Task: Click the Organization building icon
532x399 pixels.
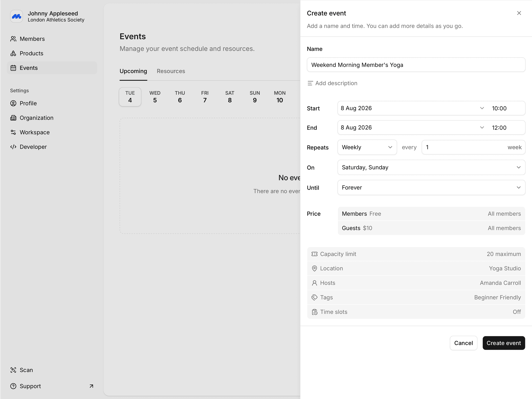Action: pyautogui.click(x=13, y=118)
